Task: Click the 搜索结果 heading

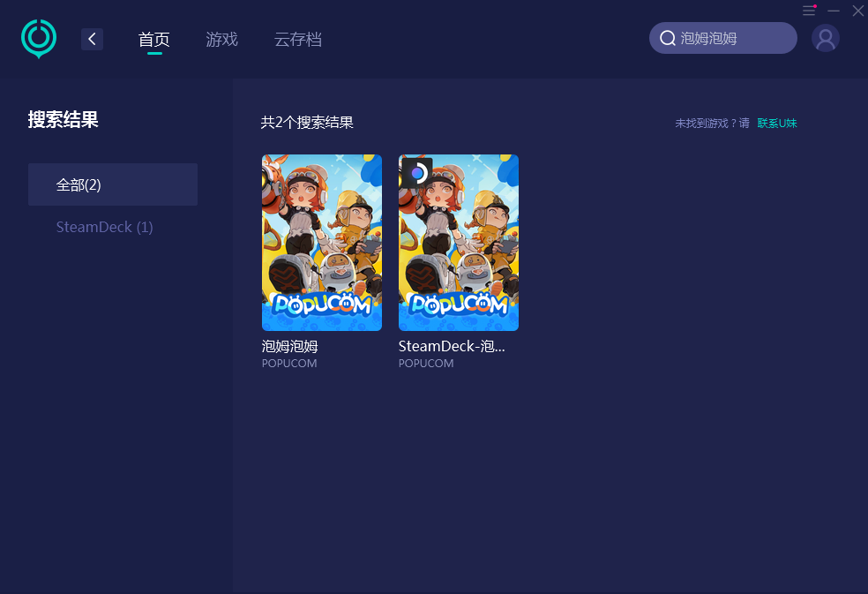Action: [64, 120]
